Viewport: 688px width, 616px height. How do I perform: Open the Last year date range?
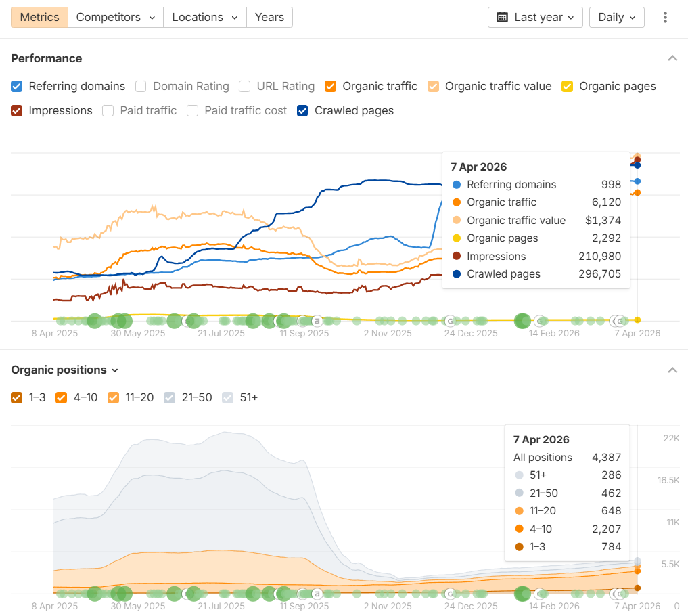[535, 17]
